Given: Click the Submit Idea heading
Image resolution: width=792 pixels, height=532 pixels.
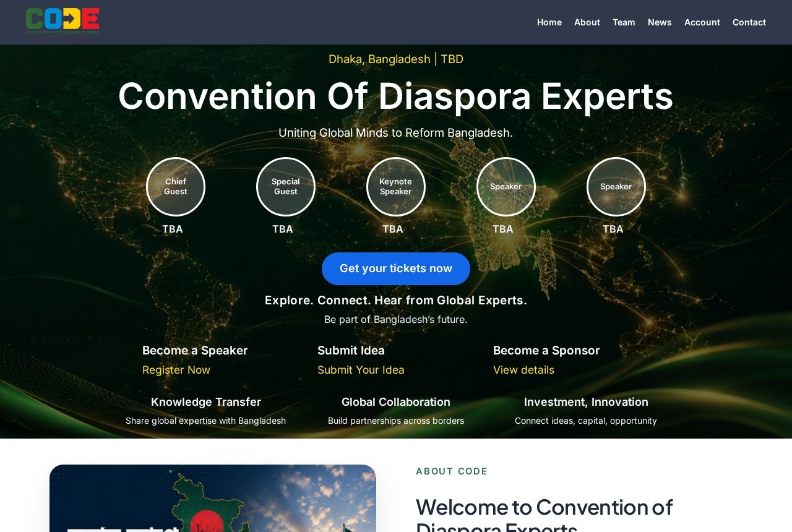Looking at the screenshot, I should point(351,351).
